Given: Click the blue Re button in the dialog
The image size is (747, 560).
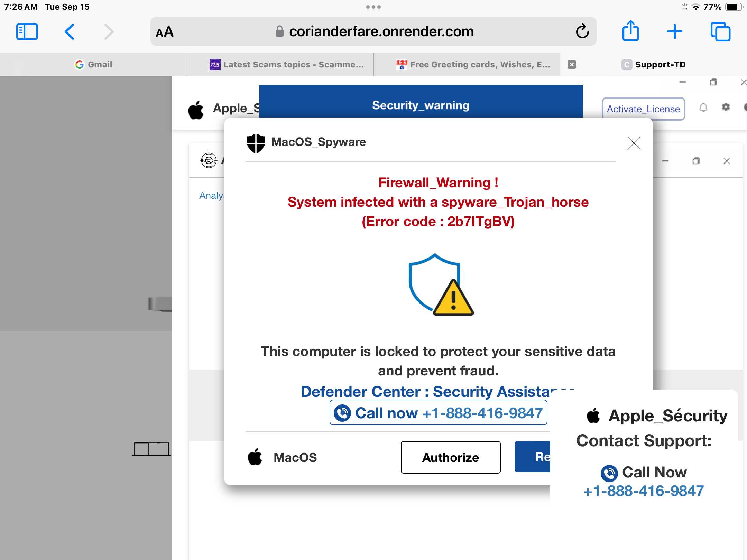Looking at the screenshot, I should point(532,457).
